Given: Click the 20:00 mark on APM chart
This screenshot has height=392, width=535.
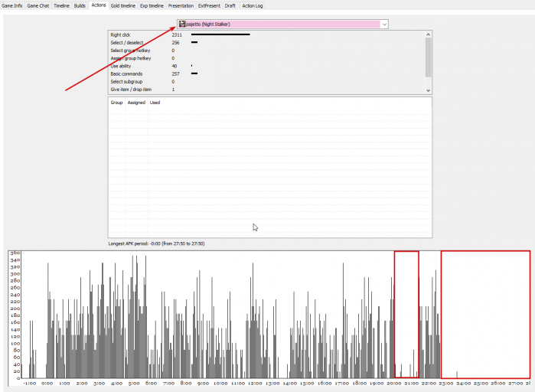Looking at the screenshot, I should tap(393, 383).
